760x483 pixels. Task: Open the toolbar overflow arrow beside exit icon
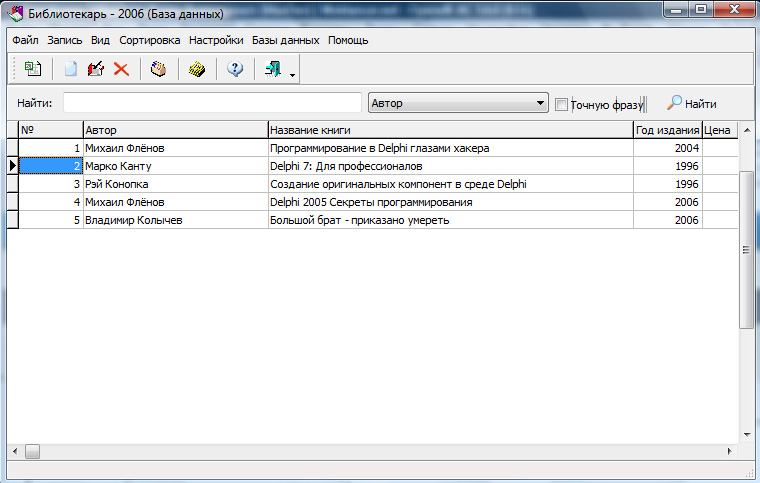[x=292, y=75]
